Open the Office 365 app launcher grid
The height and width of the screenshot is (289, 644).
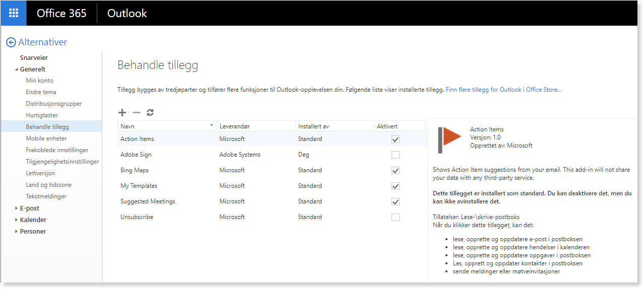click(14, 13)
